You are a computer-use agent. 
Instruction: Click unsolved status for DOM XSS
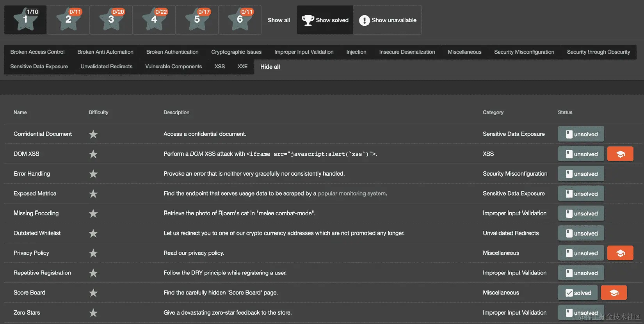pos(581,154)
